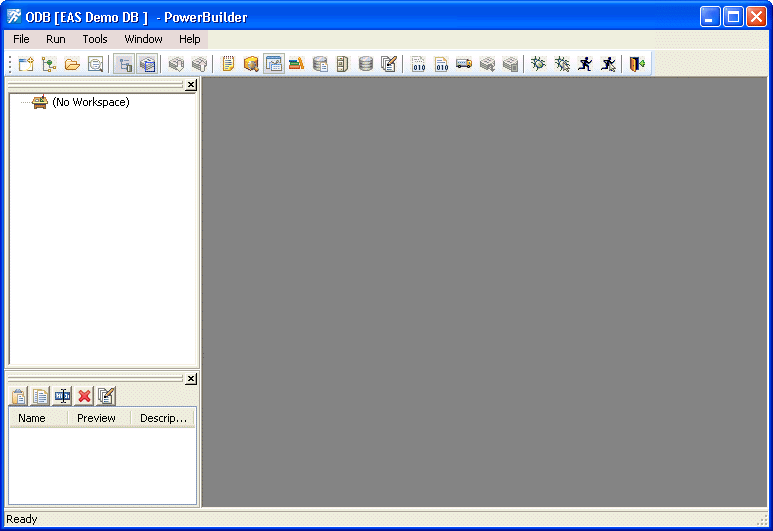This screenshot has height=531, width=773.
Task: Click the New object toolbar icon
Action: click(x=26, y=64)
